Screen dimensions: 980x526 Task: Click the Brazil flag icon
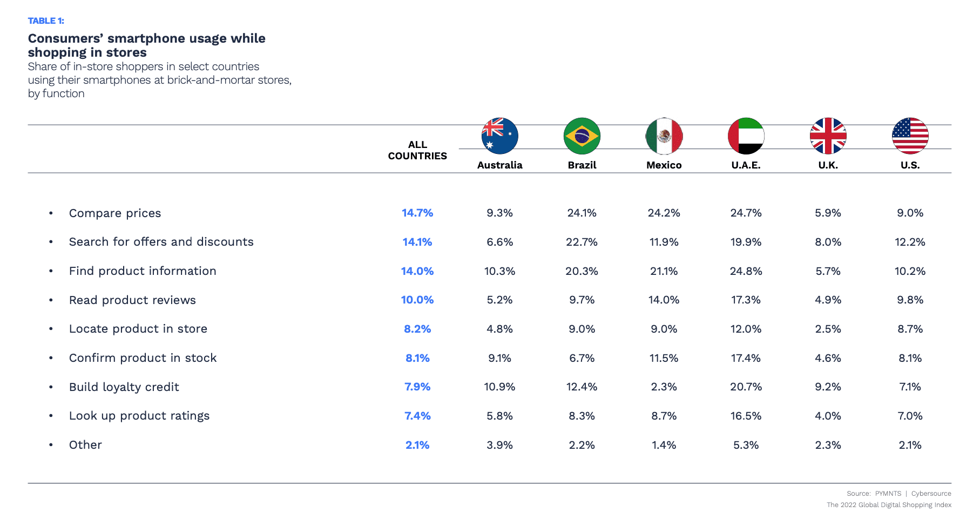(582, 136)
